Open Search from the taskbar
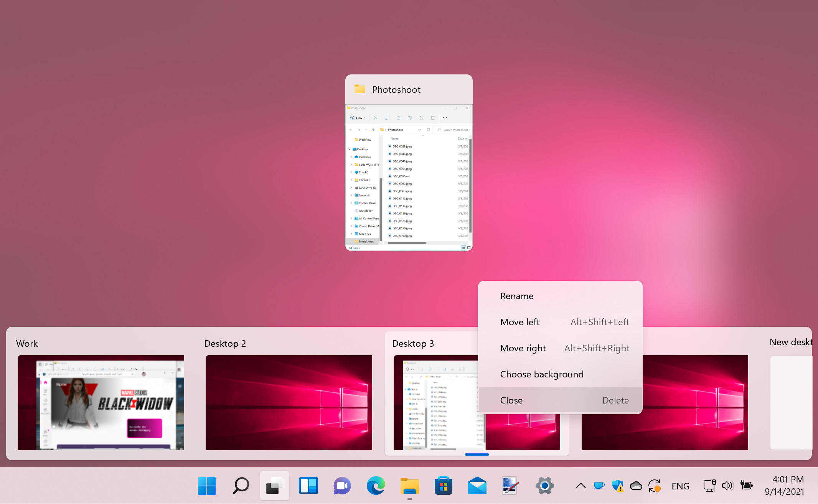 [241, 486]
